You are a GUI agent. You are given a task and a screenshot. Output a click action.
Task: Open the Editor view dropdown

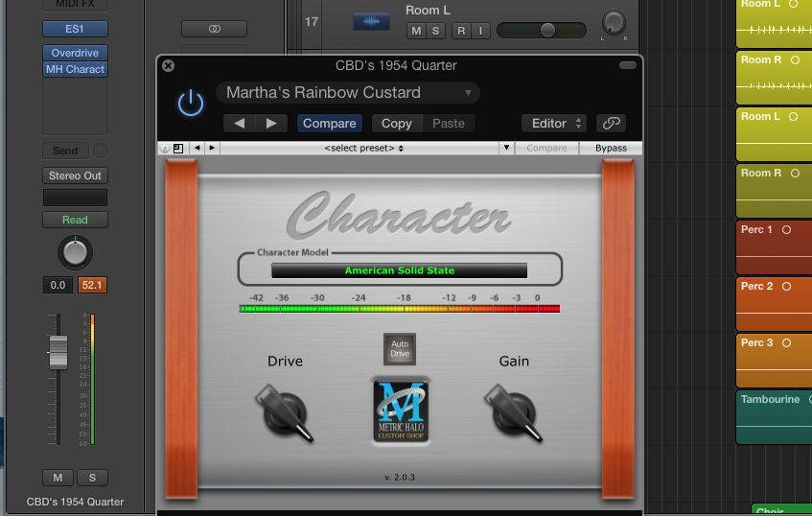click(553, 123)
